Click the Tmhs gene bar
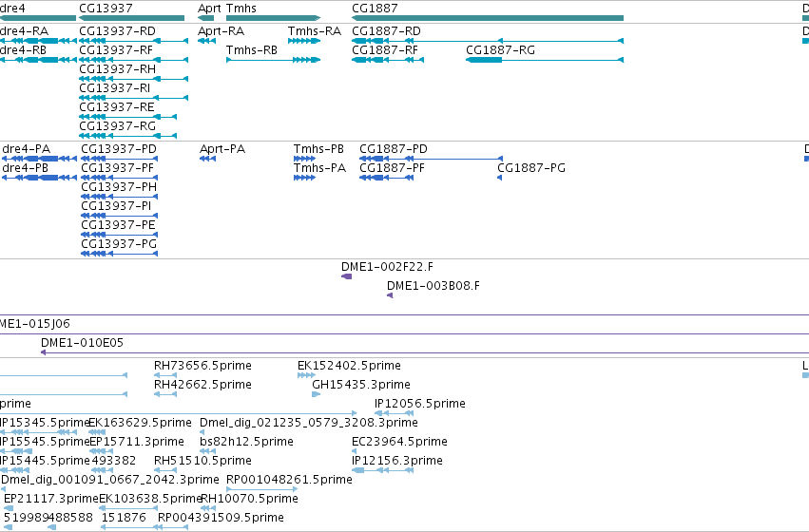 (x=274, y=18)
